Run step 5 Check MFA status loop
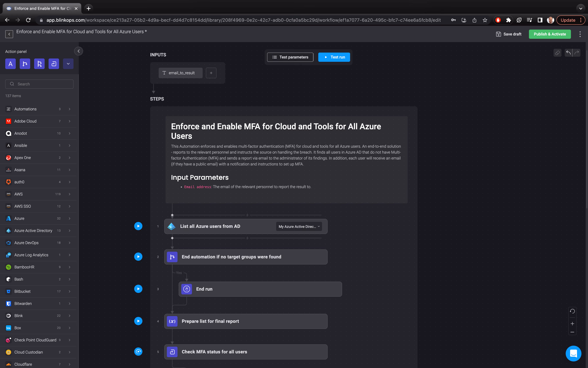588x368 pixels. click(x=138, y=351)
